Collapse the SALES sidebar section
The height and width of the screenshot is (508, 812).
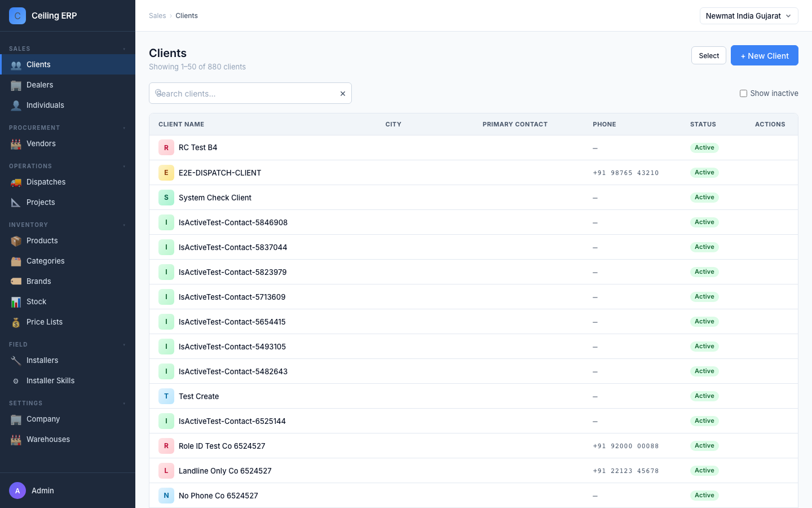coord(68,49)
